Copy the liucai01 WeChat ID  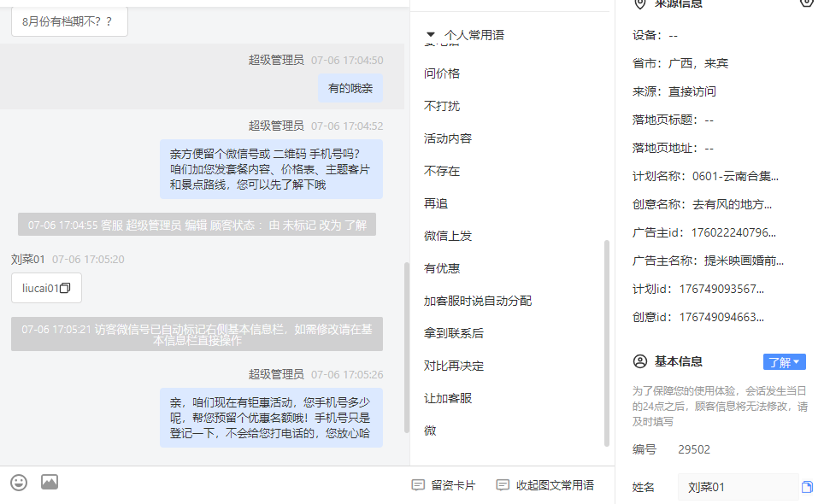[x=65, y=288]
